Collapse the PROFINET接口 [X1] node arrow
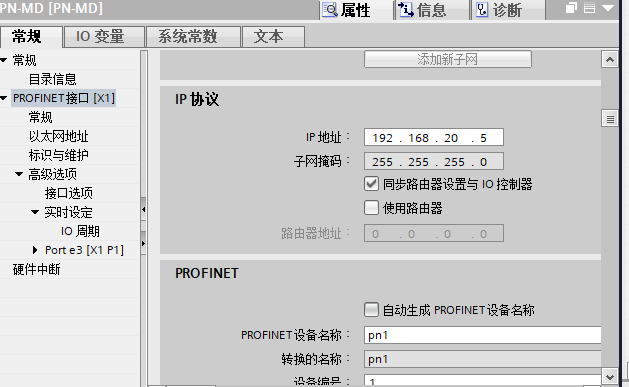The height and width of the screenshot is (387, 629). click(x=4, y=98)
